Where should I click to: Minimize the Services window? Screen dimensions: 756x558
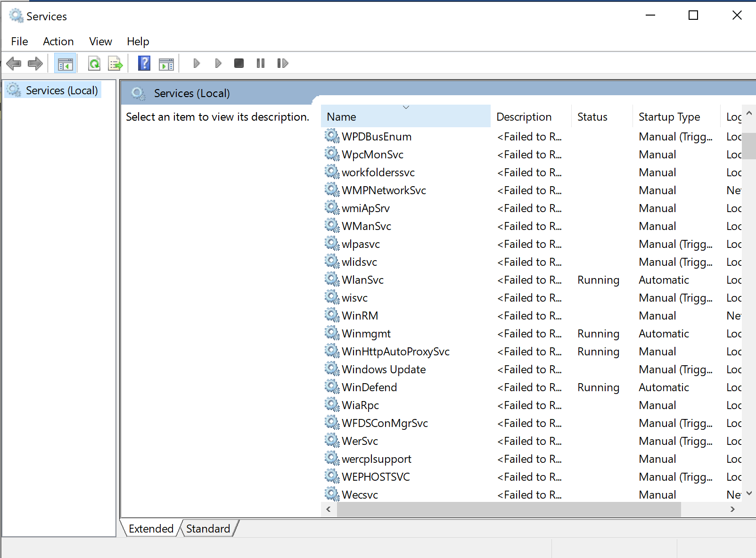pos(650,16)
